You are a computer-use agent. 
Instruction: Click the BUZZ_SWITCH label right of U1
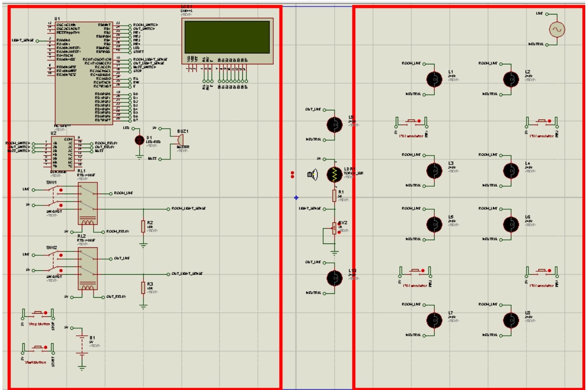pos(145,67)
